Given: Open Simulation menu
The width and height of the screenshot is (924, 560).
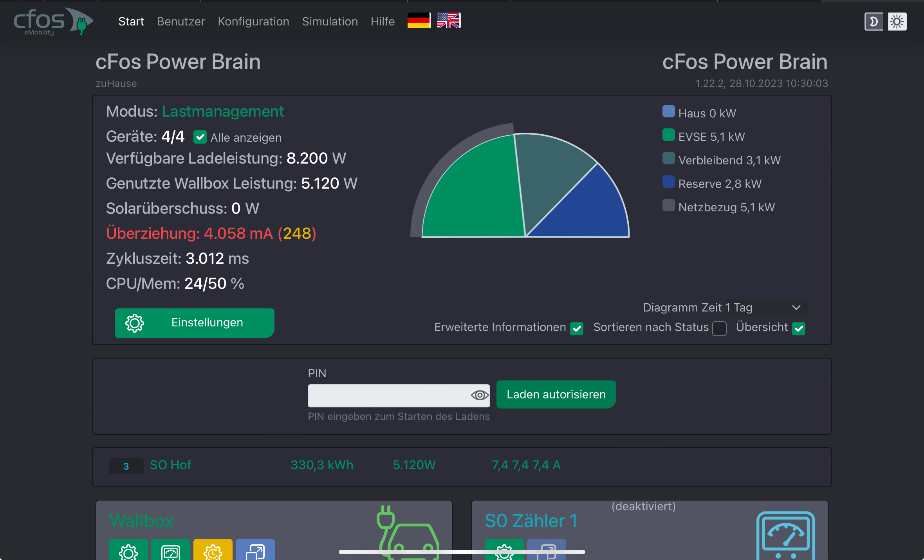Looking at the screenshot, I should pos(330,22).
